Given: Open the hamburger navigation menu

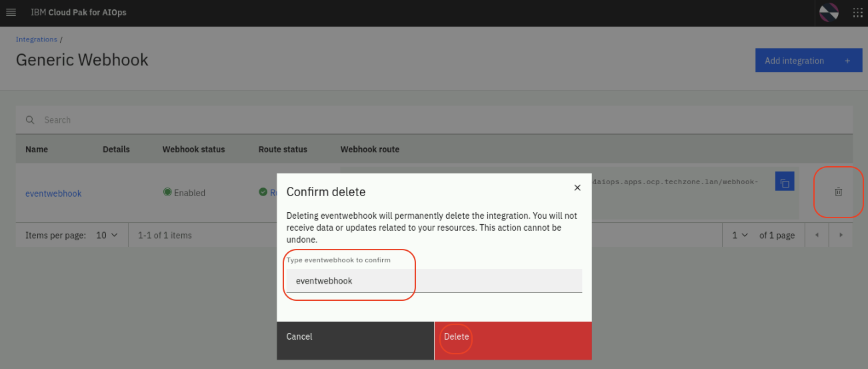Looking at the screenshot, I should point(11,13).
